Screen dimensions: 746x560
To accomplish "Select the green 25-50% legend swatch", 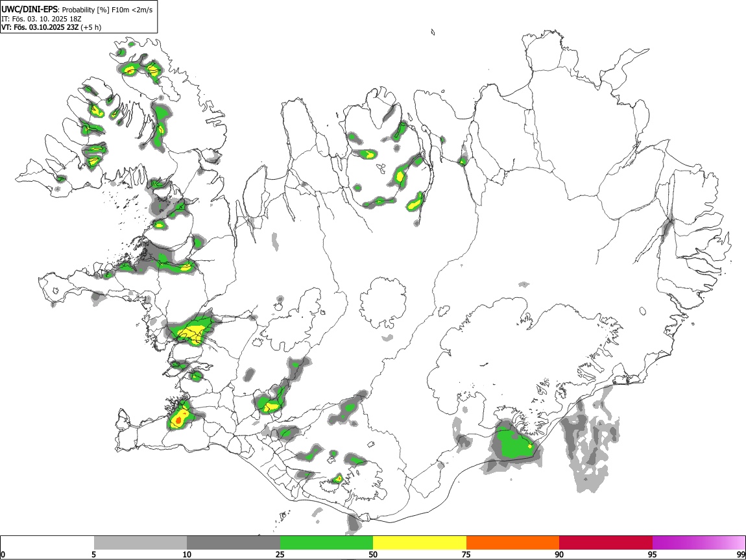I will tap(326, 543).
